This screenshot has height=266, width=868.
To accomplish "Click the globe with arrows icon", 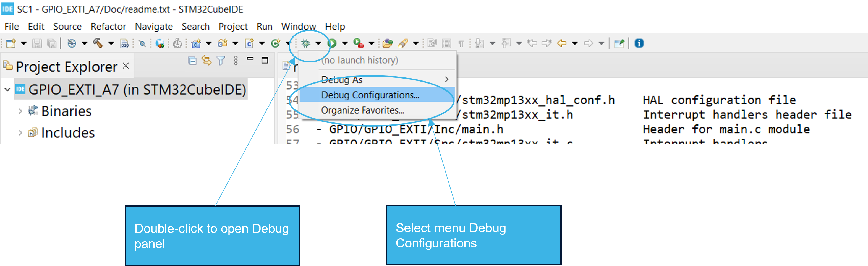I will (160, 43).
